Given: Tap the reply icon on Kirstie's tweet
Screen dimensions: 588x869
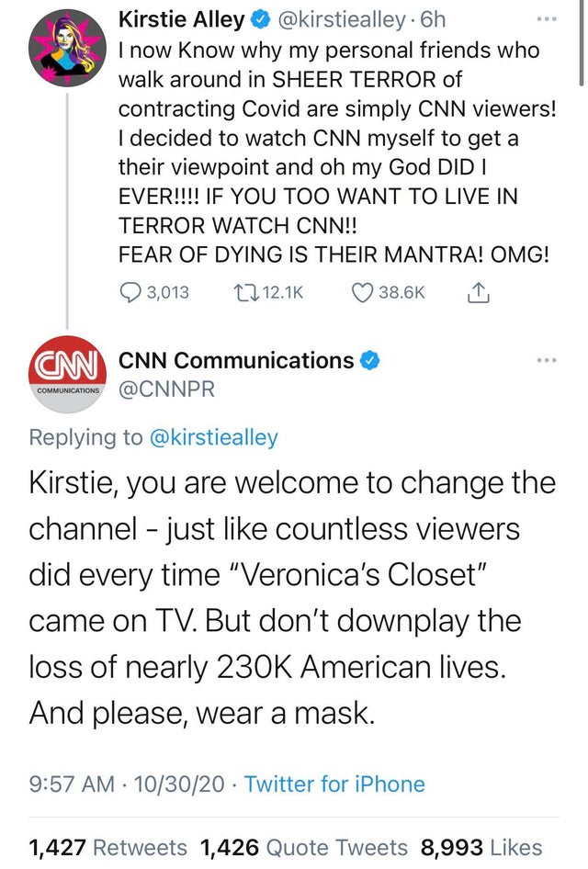Looking at the screenshot, I should 130,292.
